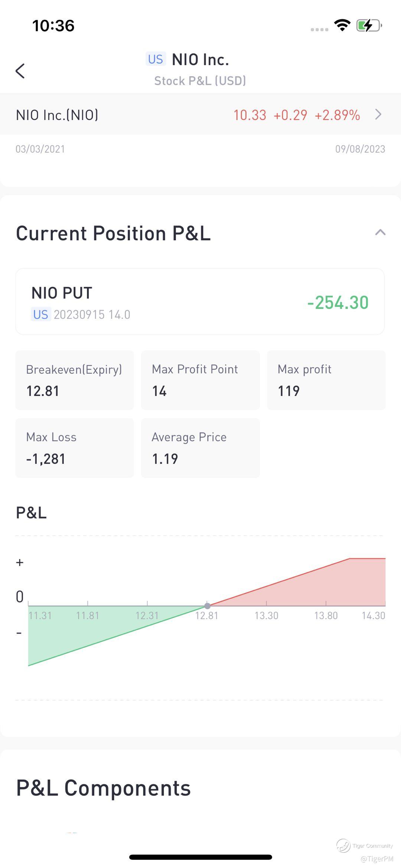Image resolution: width=401 pixels, height=868 pixels.
Task: Tap the NIO Inc.(NIO) quote row
Action: (x=186, y=115)
